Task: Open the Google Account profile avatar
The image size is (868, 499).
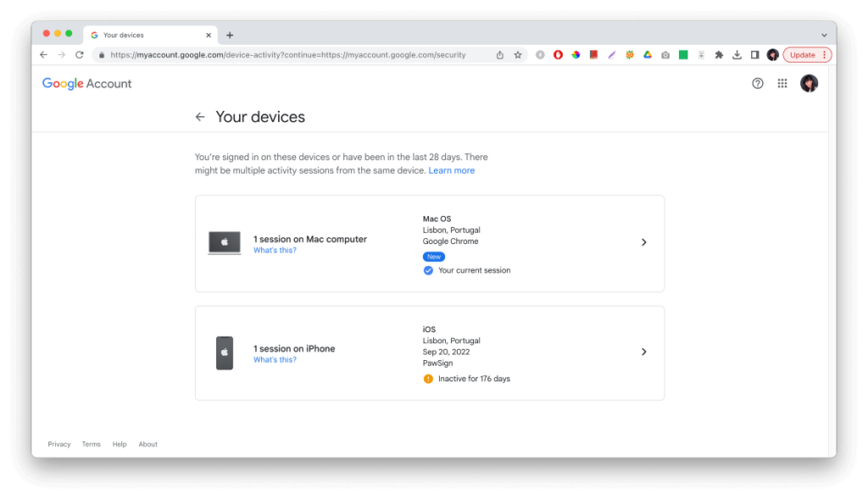Action: tap(810, 83)
